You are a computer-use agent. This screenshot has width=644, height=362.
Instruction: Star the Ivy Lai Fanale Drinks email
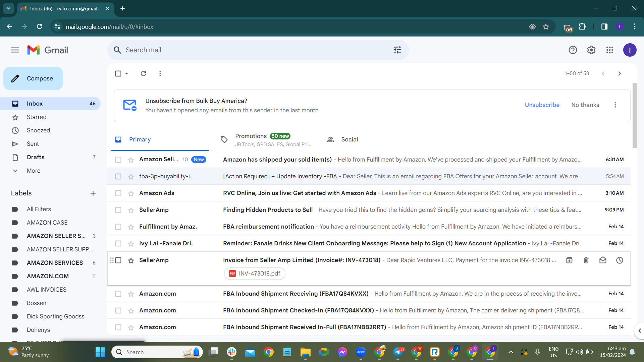click(131, 244)
